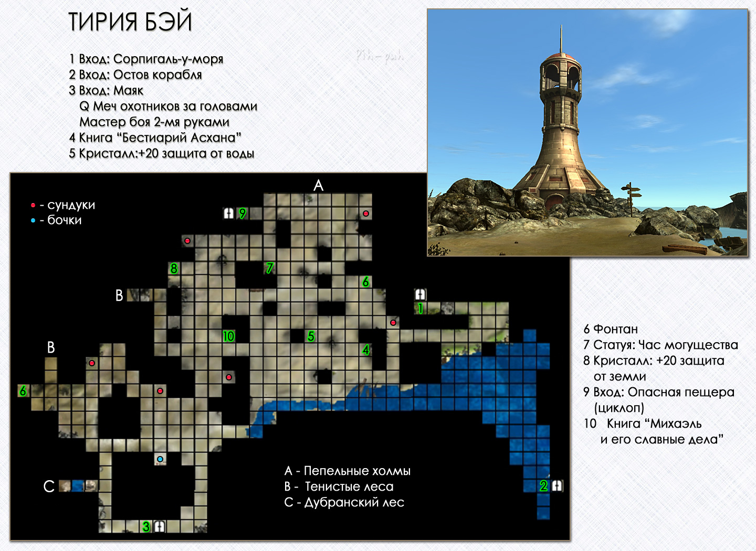Click exit label A at map top

(318, 186)
